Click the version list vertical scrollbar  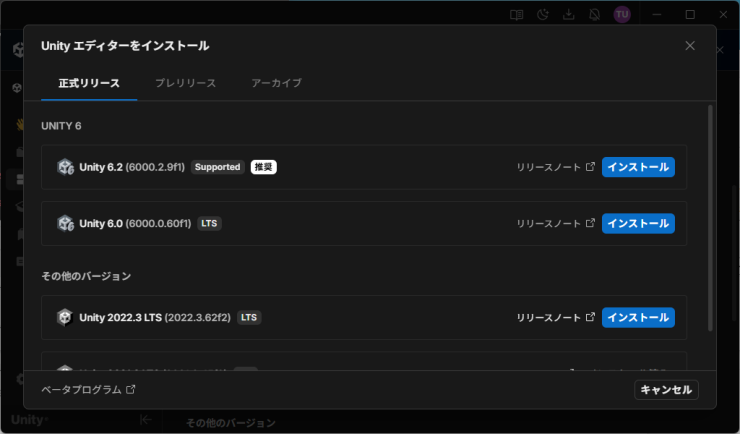click(x=710, y=218)
